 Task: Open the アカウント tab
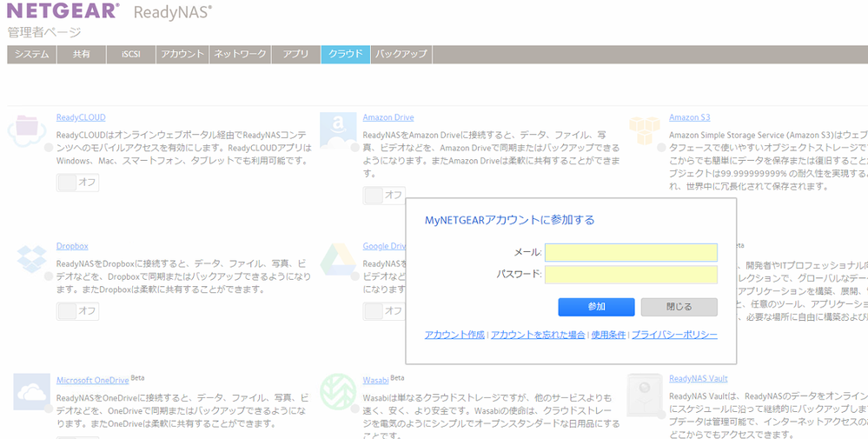click(182, 54)
